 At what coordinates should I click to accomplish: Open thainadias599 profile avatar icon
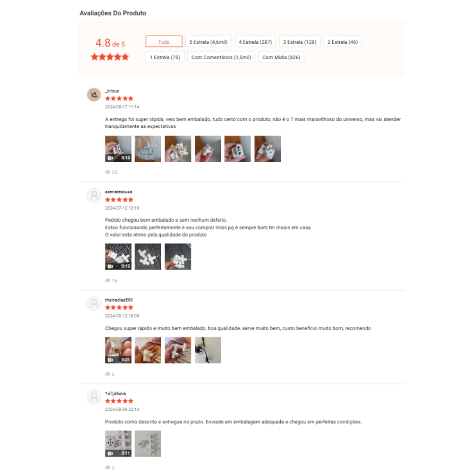[x=94, y=304]
